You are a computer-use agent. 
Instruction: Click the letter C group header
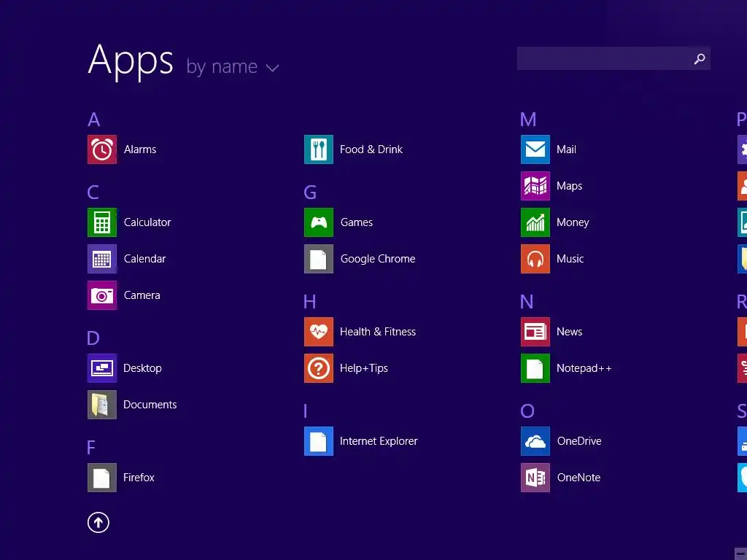(x=93, y=192)
